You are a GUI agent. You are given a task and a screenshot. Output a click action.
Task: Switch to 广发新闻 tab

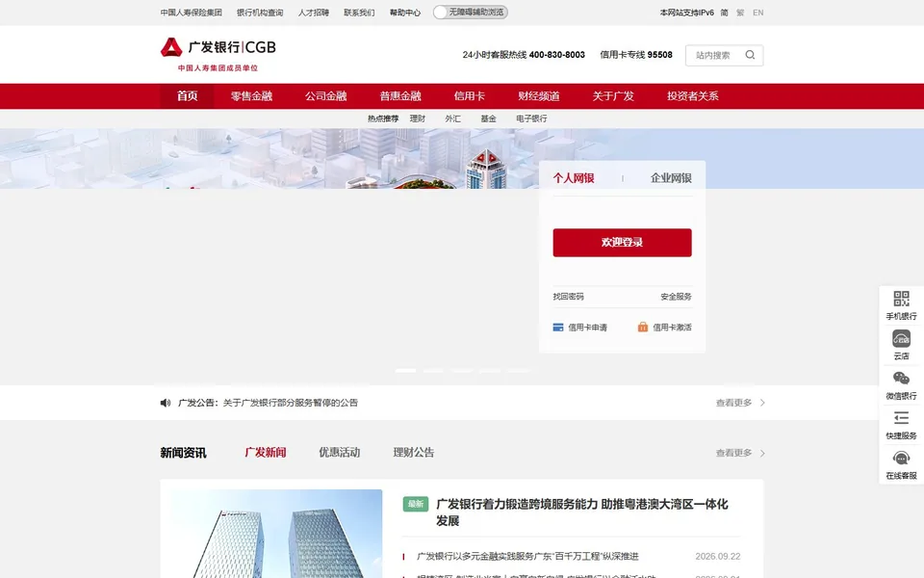click(266, 453)
